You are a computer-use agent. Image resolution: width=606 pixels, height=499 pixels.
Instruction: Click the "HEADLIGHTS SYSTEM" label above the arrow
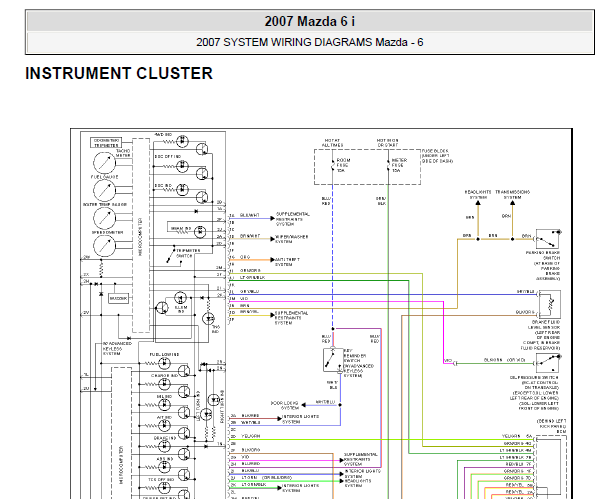(x=478, y=195)
